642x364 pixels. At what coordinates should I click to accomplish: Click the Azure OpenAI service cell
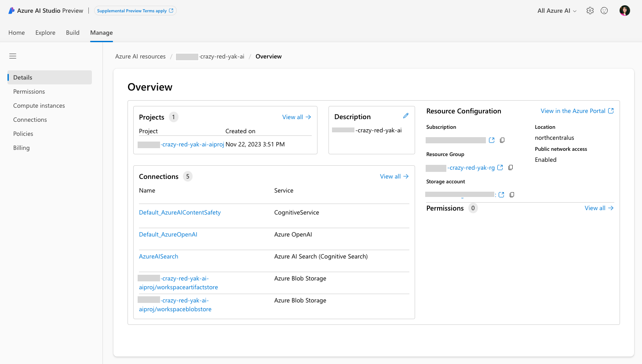tap(293, 234)
